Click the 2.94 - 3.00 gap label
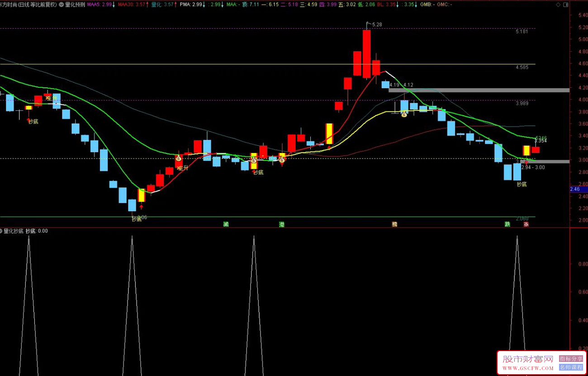 click(x=533, y=167)
